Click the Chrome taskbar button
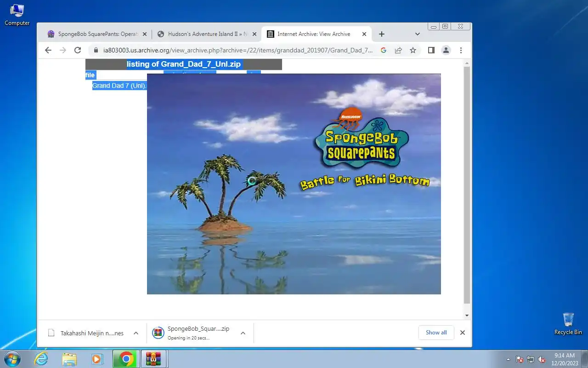588x368 pixels. 126,359
